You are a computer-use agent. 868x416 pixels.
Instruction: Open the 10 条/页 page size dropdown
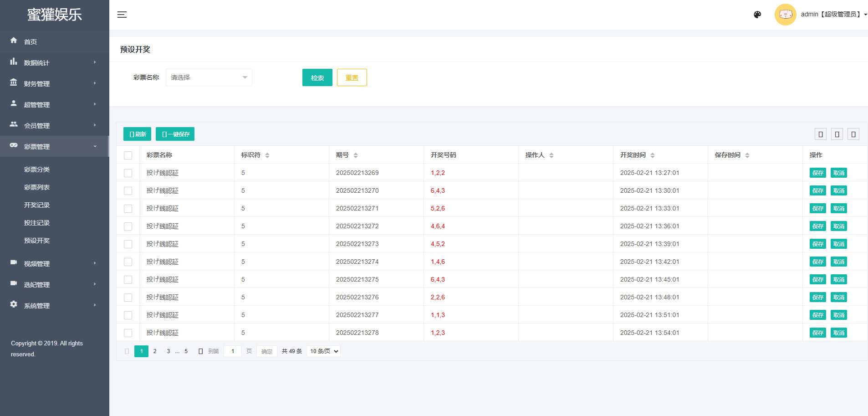point(324,351)
